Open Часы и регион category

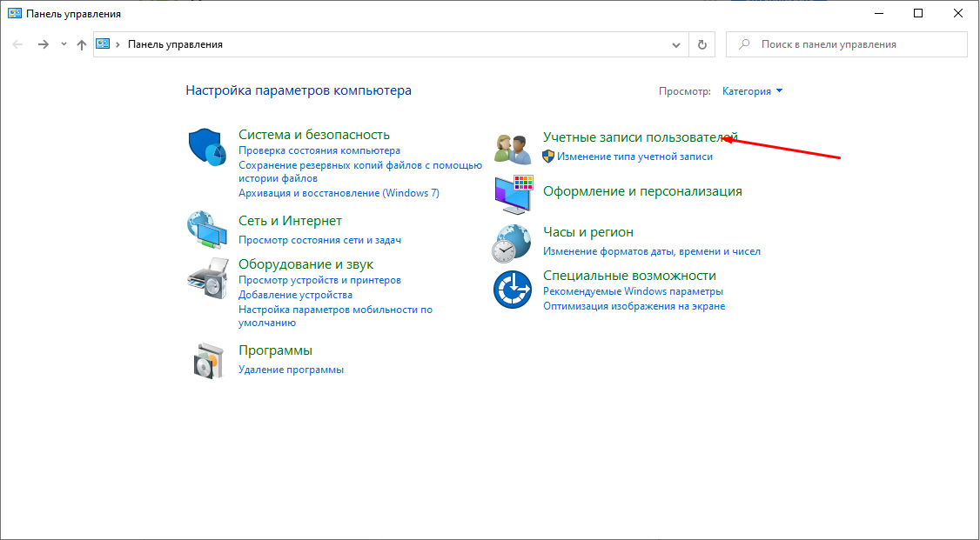[x=588, y=231]
